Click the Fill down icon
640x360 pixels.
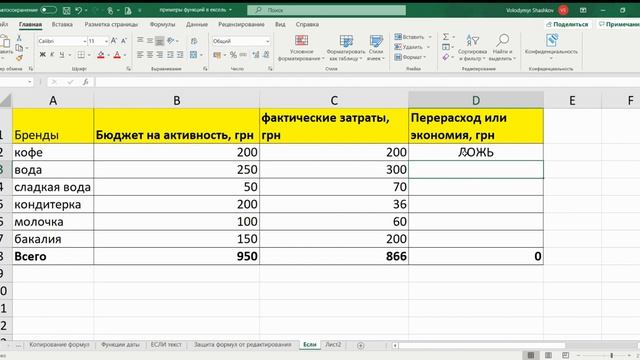point(446,47)
